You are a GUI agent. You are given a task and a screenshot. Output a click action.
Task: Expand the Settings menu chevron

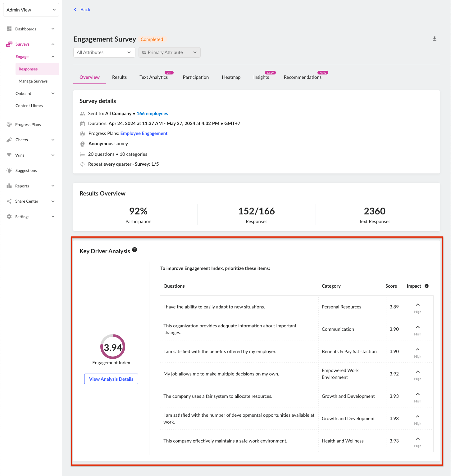[53, 217]
